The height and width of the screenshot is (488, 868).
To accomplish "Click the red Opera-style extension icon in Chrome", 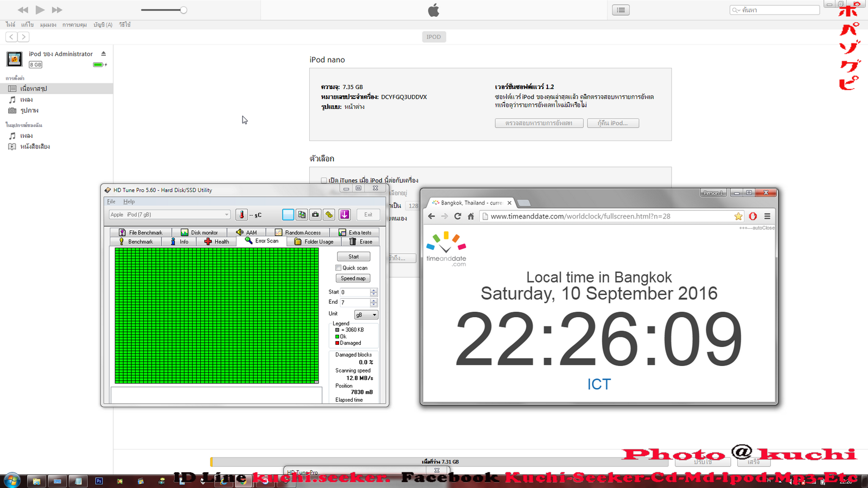I will coord(753,216).
